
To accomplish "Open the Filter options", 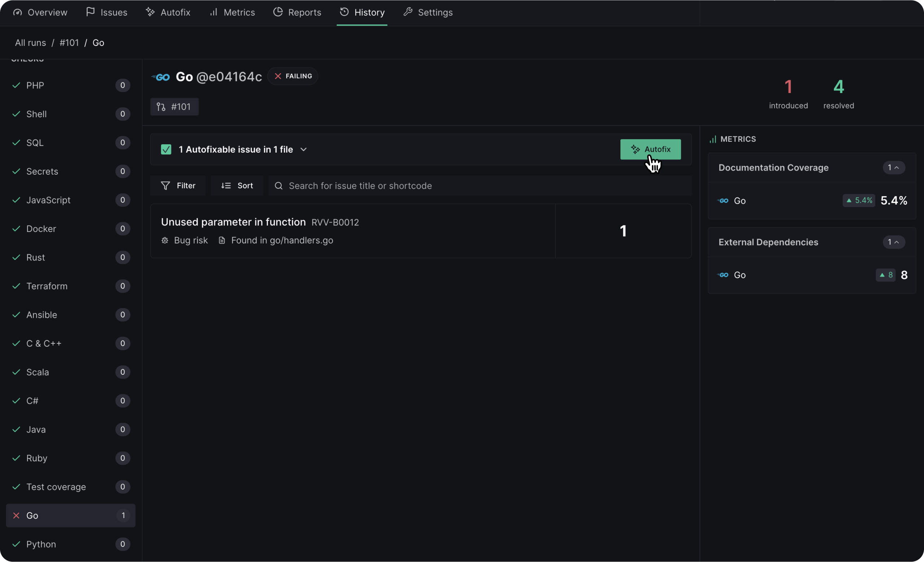I will point(178,186).
